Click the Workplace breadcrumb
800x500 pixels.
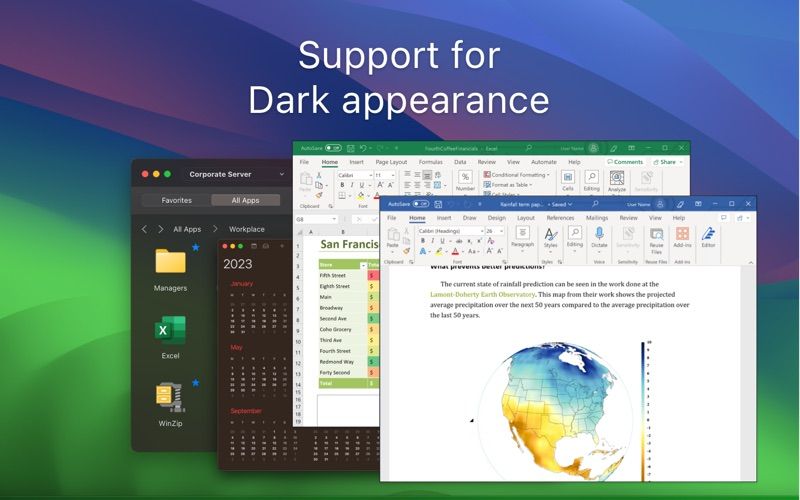pos(246,229)
